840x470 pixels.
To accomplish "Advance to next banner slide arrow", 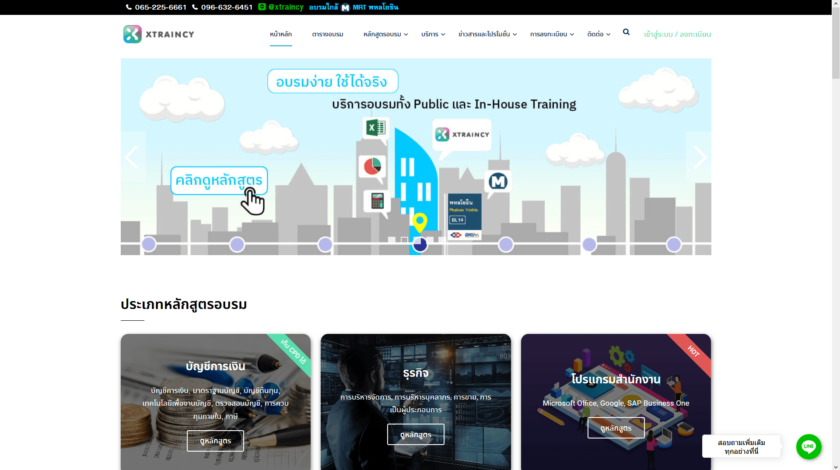I will point(699,157).
